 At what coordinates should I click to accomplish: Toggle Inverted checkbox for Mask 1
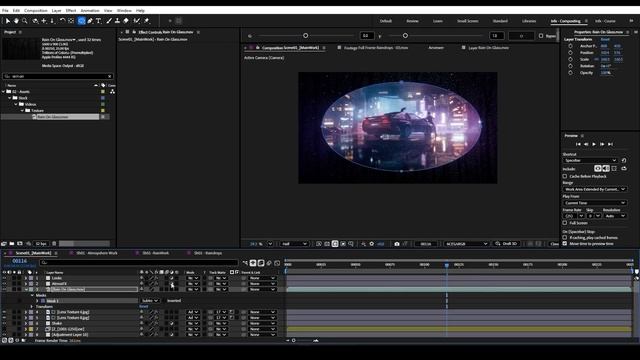pos(165,301)
